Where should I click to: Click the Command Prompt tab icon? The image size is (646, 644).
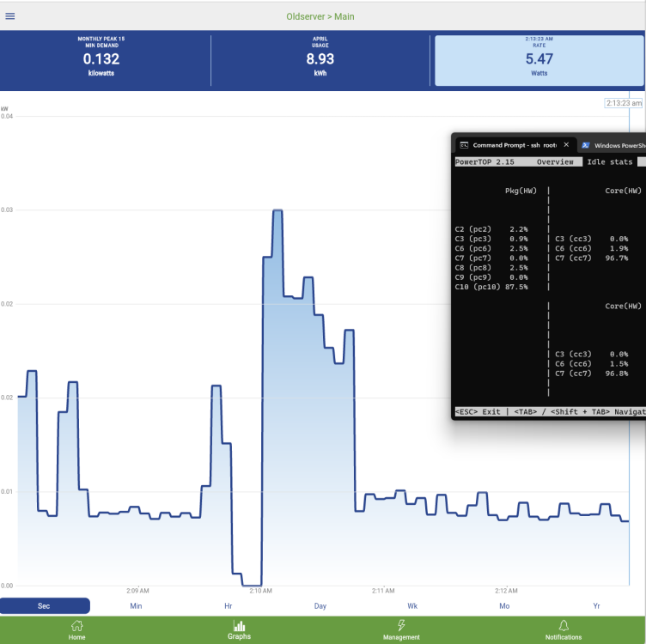[x=464, y=145]
